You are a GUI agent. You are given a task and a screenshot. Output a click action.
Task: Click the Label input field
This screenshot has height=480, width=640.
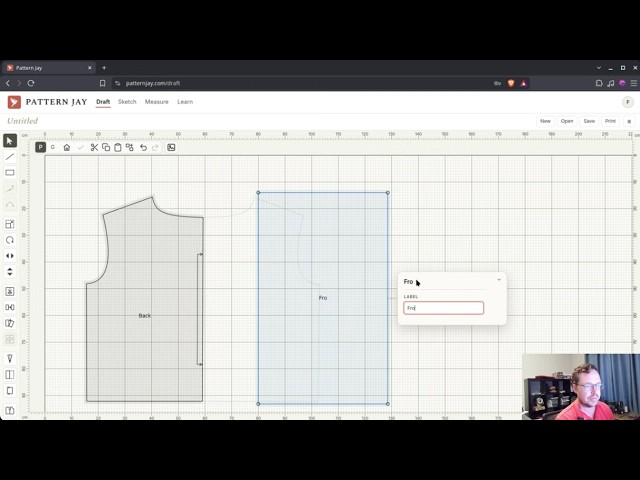pyautogui.click(x=443, y=308)
